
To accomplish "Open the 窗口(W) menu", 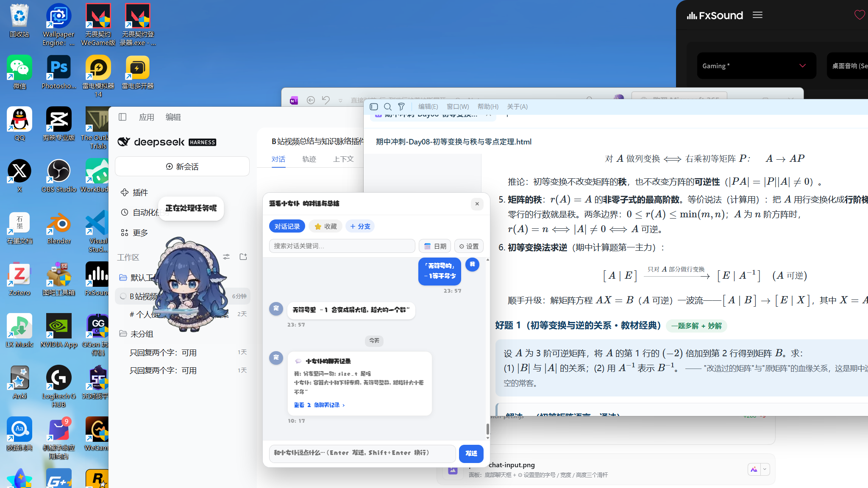I will coord(458,107).
